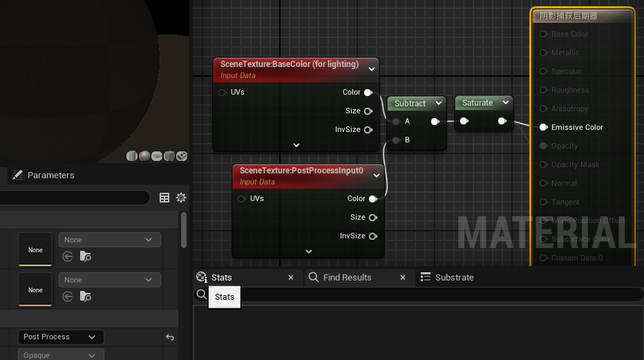Image resolution: width=644 pixels, height=360 pixels.
Task: Open the Opaque blend mode dropdown
Action: coord(61,354)
